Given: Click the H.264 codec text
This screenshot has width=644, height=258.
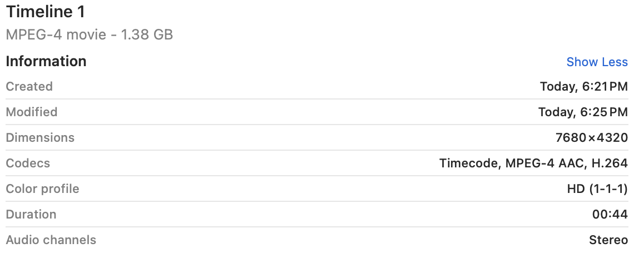Looking at the screenshot, I should [x=610, y=163].
